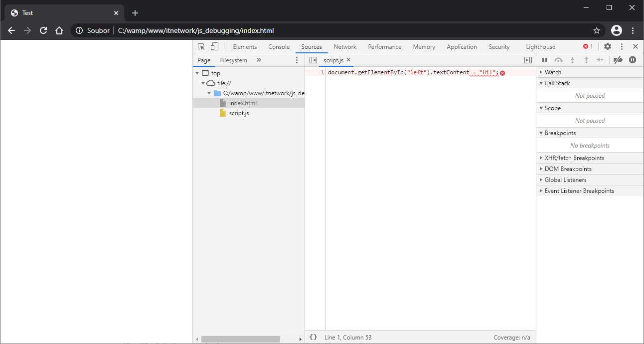Screen dimensions: 644x344
Task: Switch to the Network tab
Action: pos(345,47)
